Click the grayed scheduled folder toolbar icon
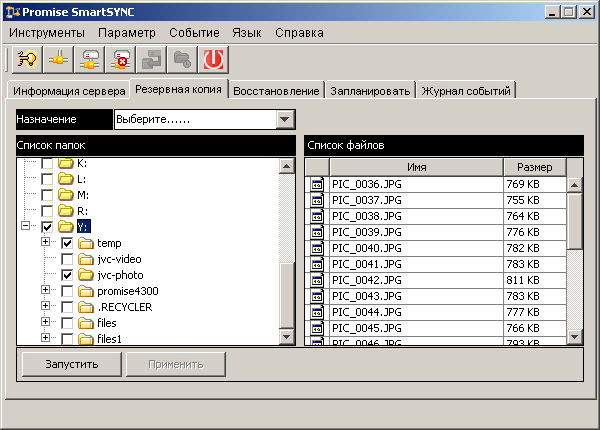Screen dimensions: 600x430 click(183, 59)
